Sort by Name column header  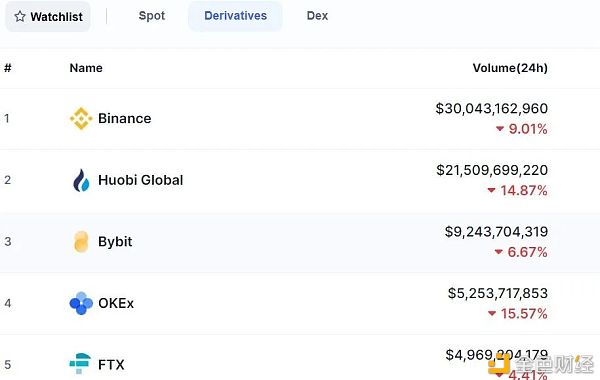click(x=86, y=68)
